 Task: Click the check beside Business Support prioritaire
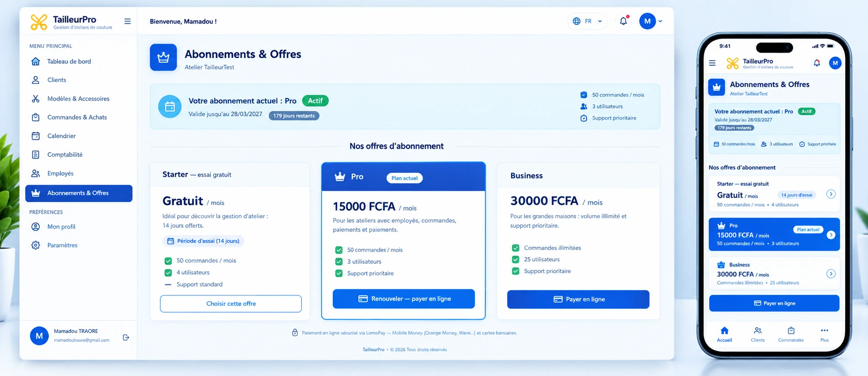coord(516,271)
